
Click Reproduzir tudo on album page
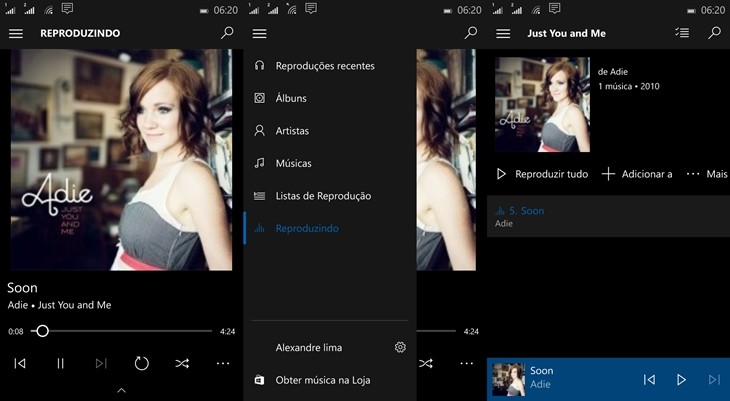[542, 174]
